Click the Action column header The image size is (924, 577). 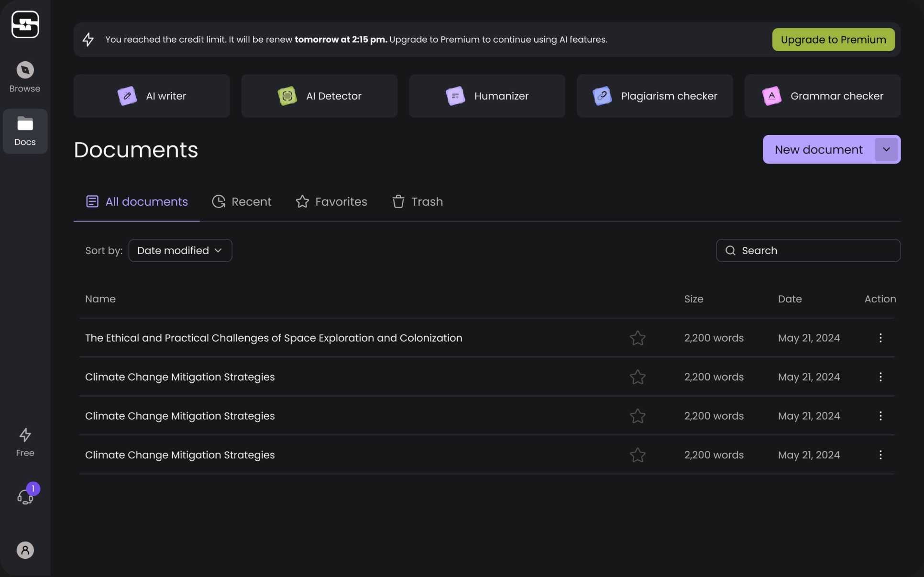point(880,299)
